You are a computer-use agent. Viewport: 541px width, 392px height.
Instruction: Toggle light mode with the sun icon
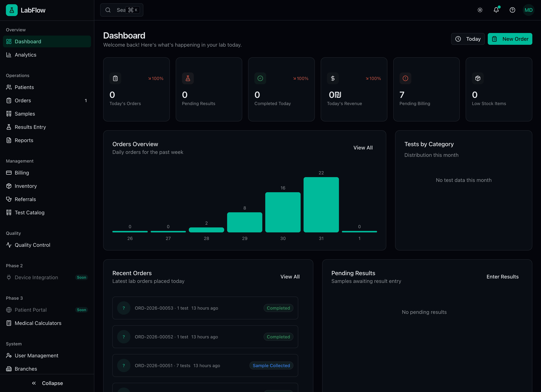(x=480, y=10)
